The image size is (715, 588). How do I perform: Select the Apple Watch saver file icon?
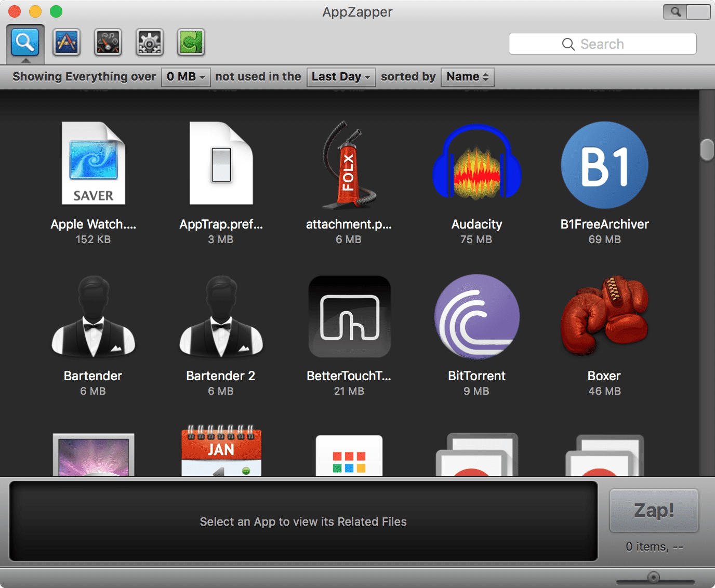click(94, 163)
